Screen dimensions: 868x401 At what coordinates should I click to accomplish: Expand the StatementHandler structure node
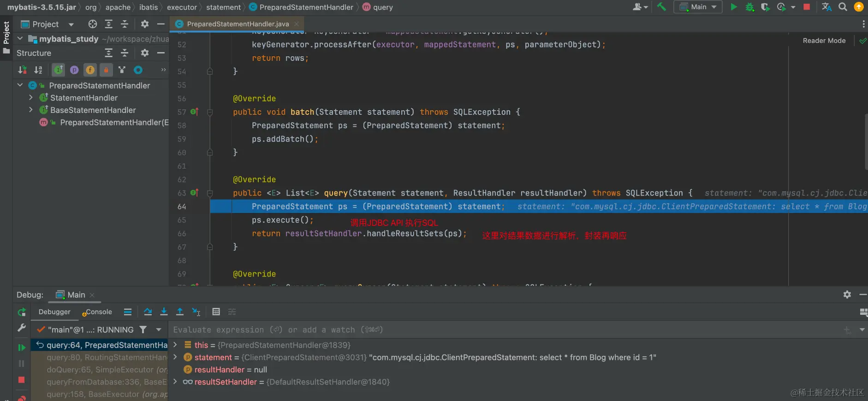[31, 98]
